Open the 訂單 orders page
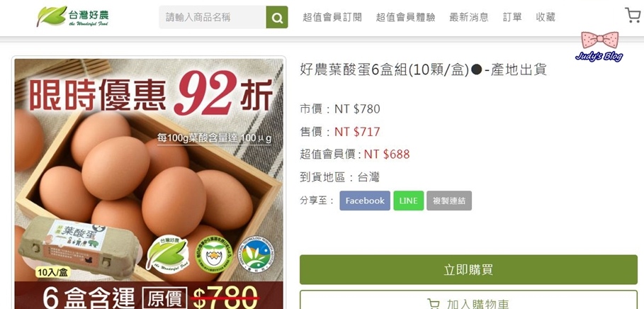Viewport: 644px width, 309px height. pyautogui.click(x=512, y=17)
